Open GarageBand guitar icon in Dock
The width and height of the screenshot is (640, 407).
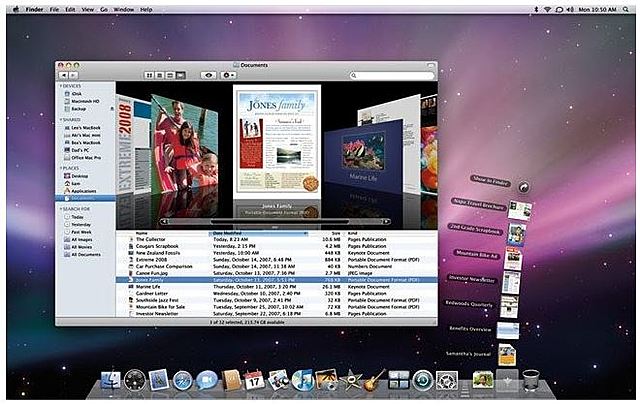374,380
